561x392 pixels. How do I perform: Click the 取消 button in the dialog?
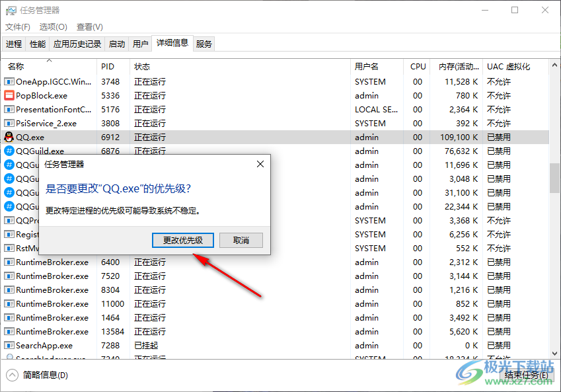click(x=241, y=240)
